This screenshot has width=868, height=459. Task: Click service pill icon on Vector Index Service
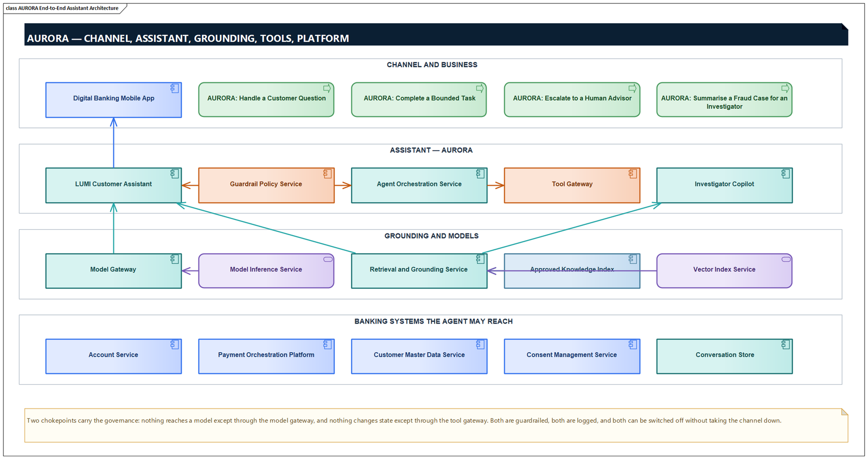click(786, 260)
